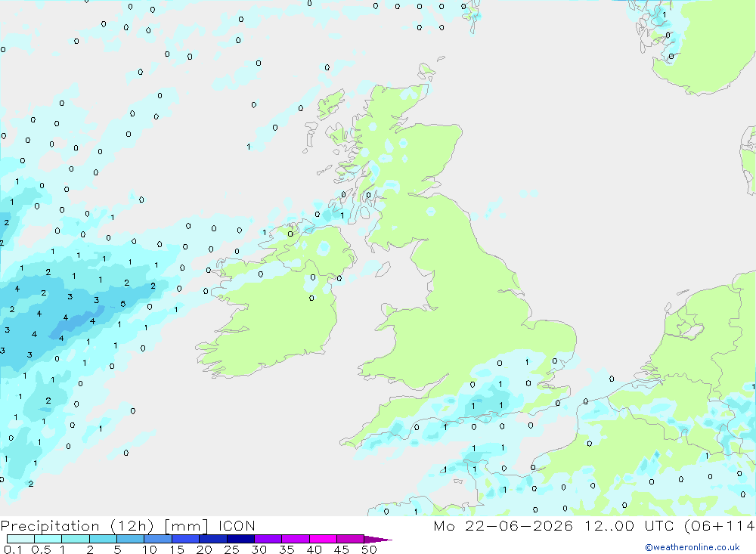Click the '35' legend scale label

(x=287, y=549)
